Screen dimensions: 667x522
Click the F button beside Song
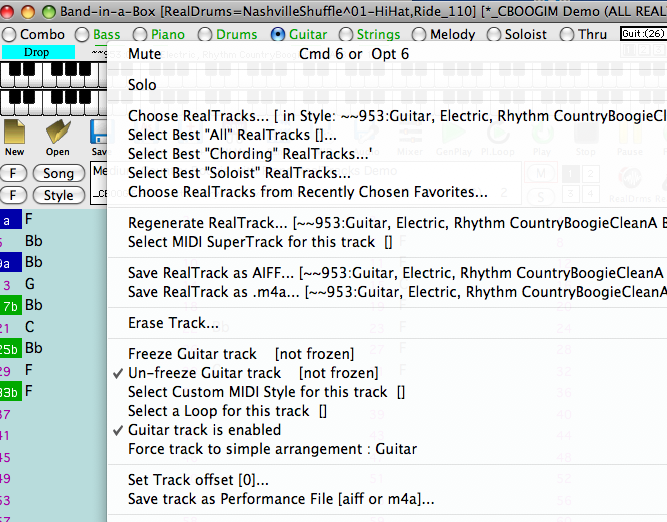coord(13,174)
